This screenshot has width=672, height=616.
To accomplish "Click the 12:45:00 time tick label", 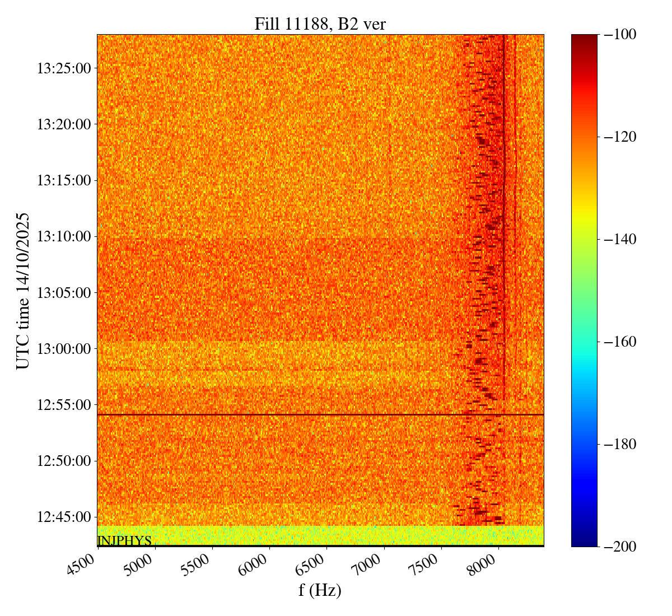I will 64,516.
